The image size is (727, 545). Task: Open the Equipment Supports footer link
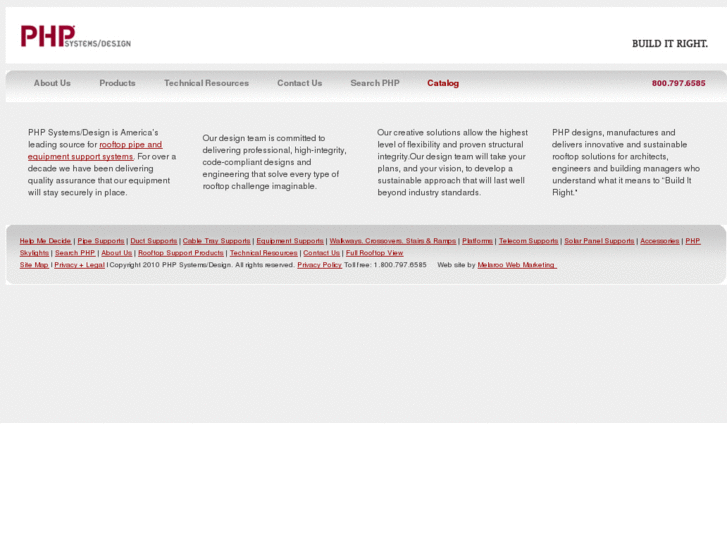290,241
